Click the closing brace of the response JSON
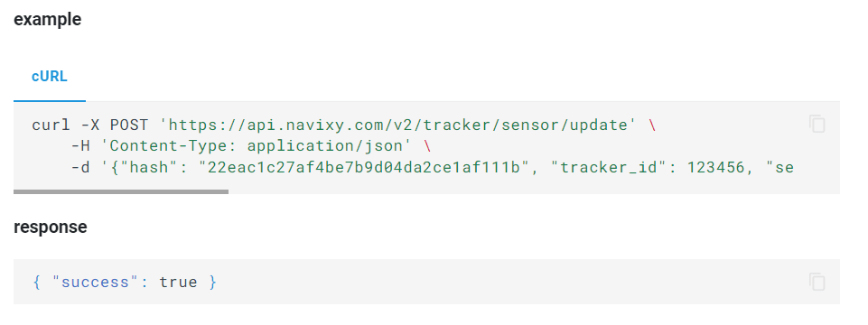 pyautogui.click(x=212, y=283)
